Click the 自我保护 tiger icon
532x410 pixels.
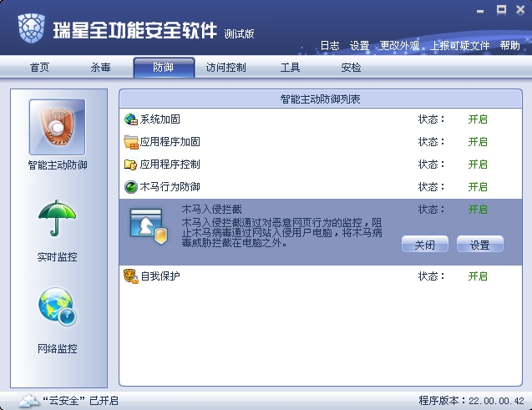tap(131, 276)
